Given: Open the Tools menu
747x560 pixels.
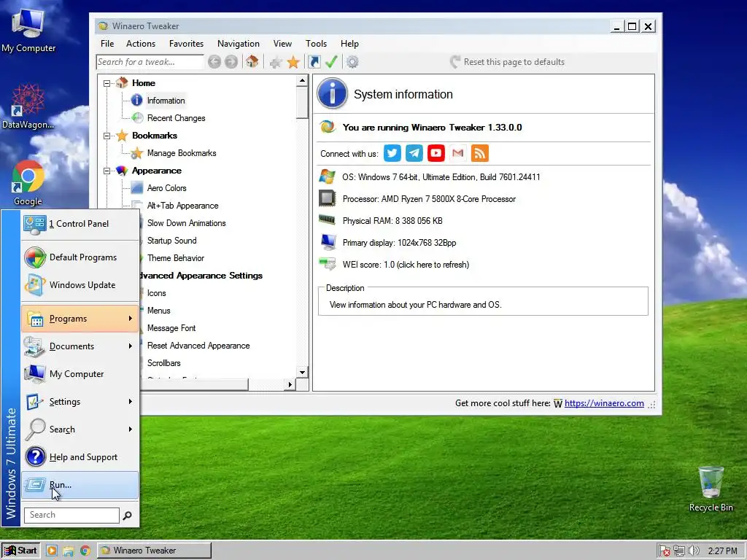Looking at the screenshot, I should [x=317, y=44].
